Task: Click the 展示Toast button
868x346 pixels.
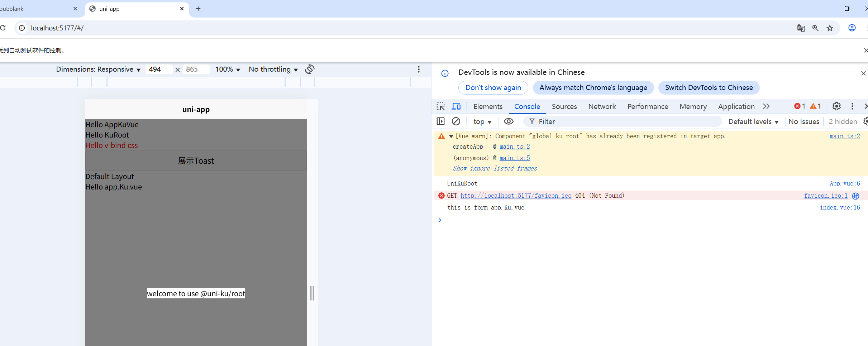Action: (x=196, y=161)
